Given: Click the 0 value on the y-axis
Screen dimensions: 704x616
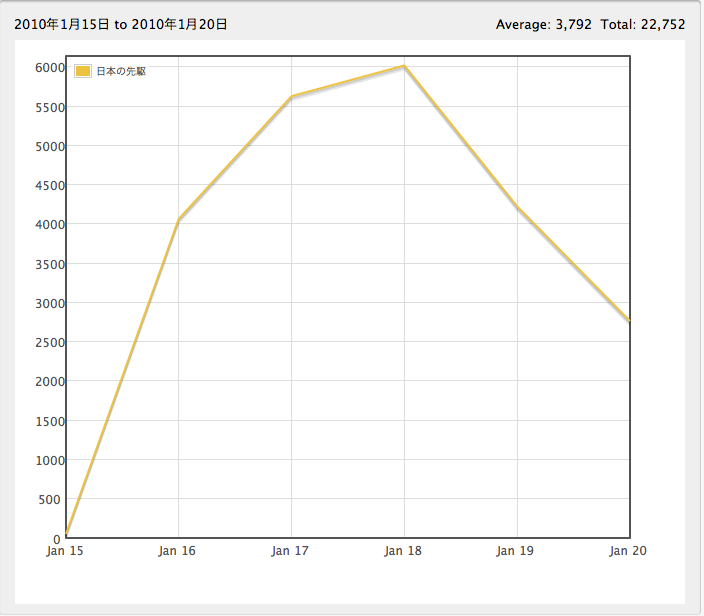Looking at the screenshot, I should (x=57, y=538).
